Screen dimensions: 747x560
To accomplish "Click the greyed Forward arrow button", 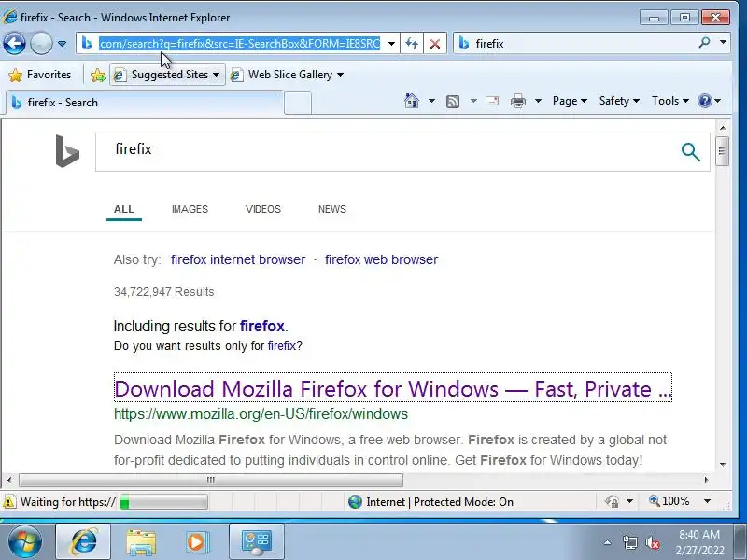I will 41,43.
